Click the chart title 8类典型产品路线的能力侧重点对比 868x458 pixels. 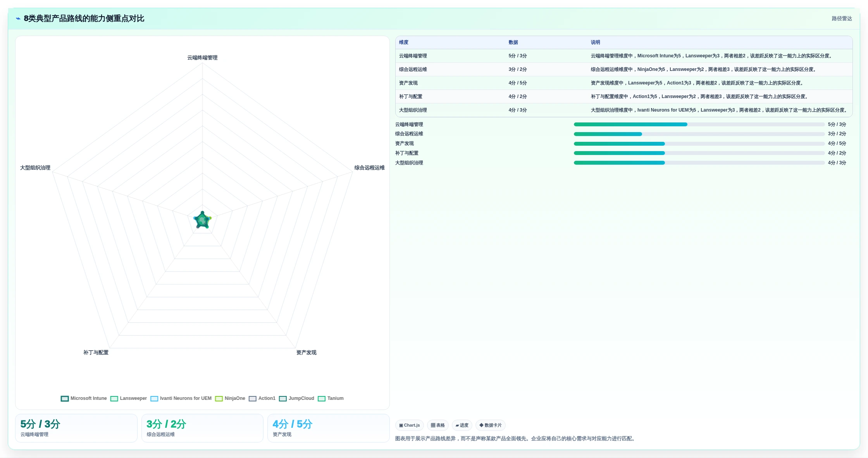[84, 19]
